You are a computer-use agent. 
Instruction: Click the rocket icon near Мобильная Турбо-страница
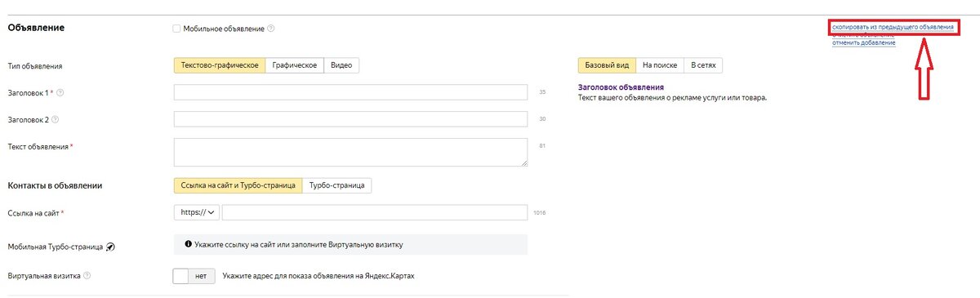pos(111,247)
